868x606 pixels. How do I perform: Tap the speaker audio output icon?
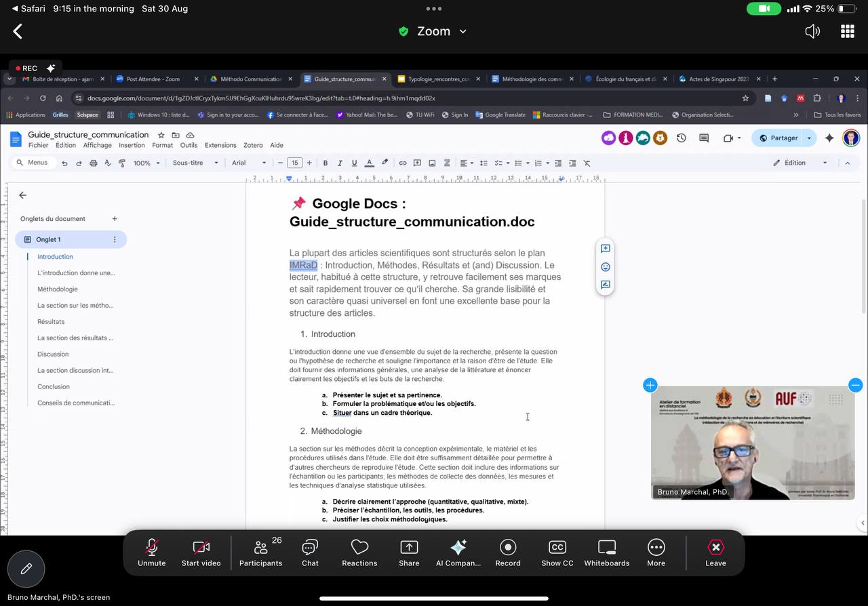click(x=812, y=31)
